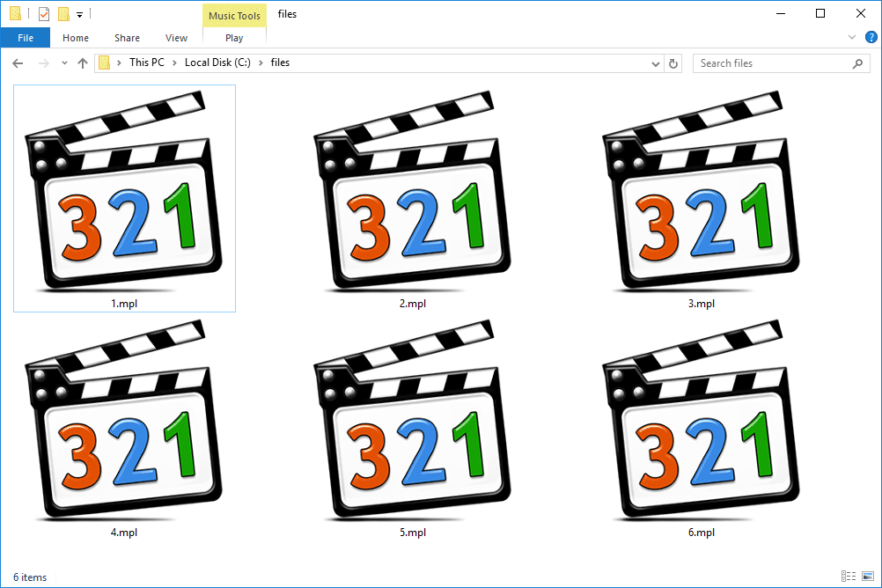Select the 5.mpl clapperboard icon
Screen dimensions: 882x588
[412, 421]
